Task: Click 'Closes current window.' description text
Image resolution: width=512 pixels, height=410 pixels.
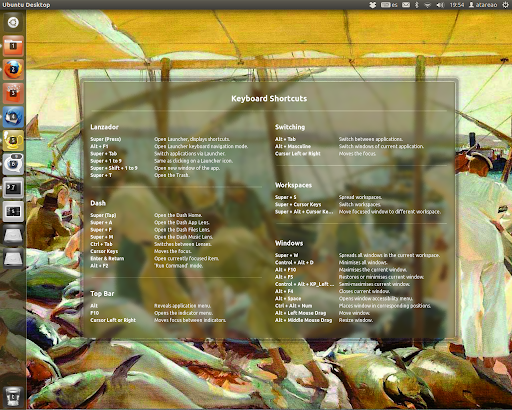Action: point(364,291)
